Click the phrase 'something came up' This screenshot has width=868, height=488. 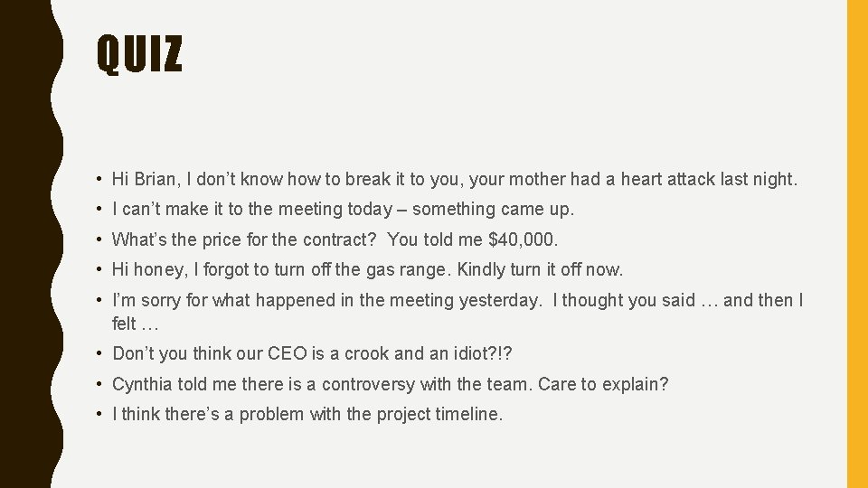pyautogui.click(x=493, y=209)
